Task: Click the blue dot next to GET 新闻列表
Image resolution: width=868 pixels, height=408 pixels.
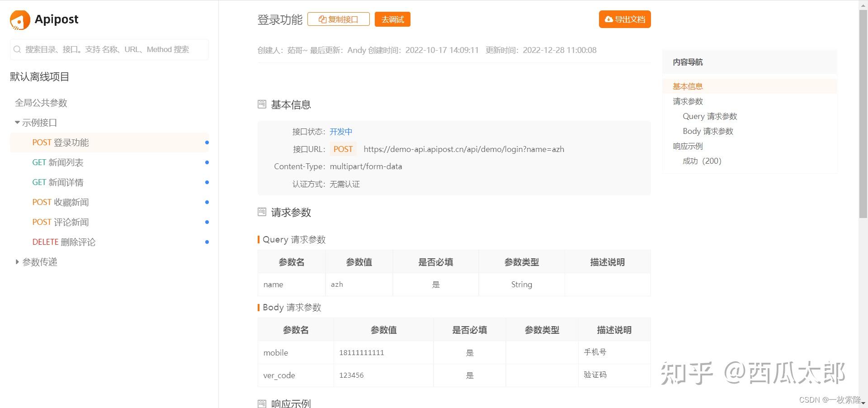Action: 207,162
